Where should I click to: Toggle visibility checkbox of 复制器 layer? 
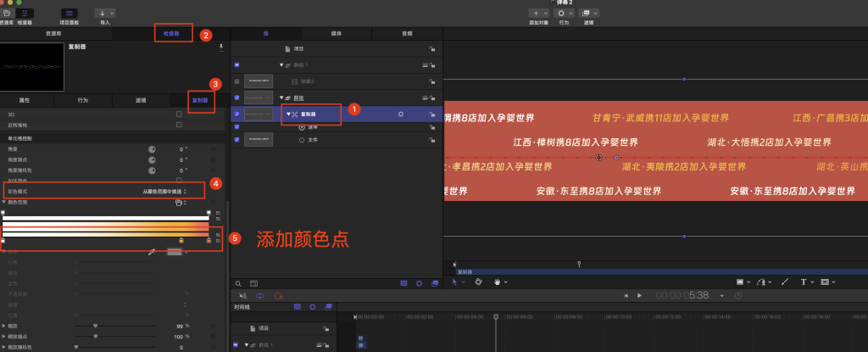click(x=236, y=113)
